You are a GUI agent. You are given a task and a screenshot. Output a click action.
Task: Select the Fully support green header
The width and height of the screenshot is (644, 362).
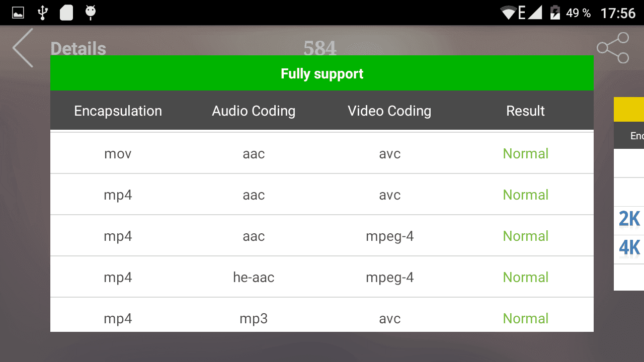322,73
